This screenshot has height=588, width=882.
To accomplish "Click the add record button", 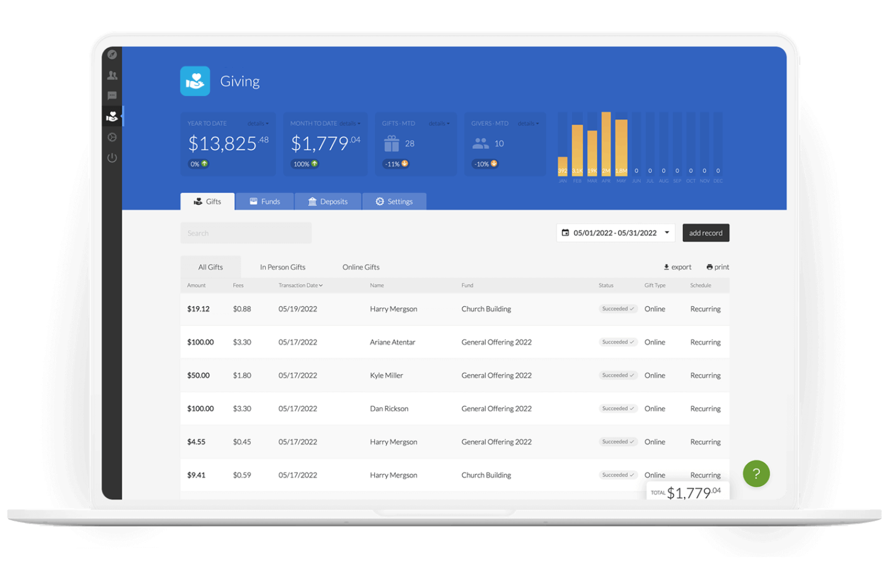I will (x=706, y=232).
